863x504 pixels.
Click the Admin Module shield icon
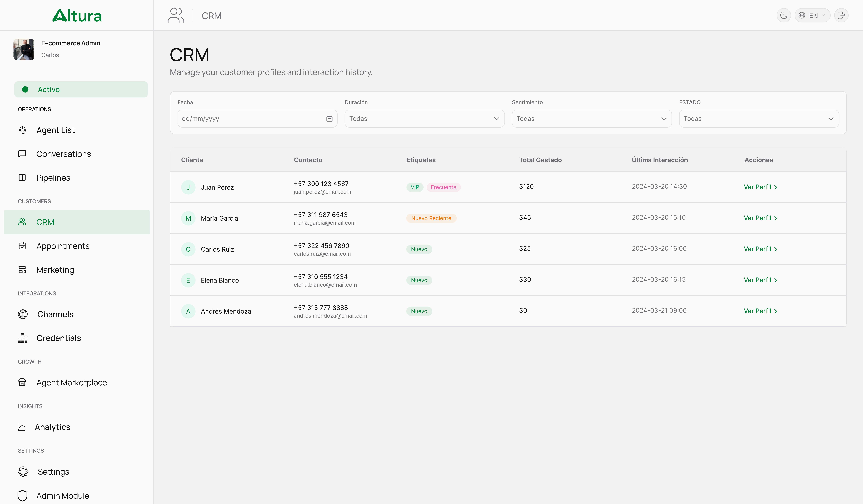(23, 495)
